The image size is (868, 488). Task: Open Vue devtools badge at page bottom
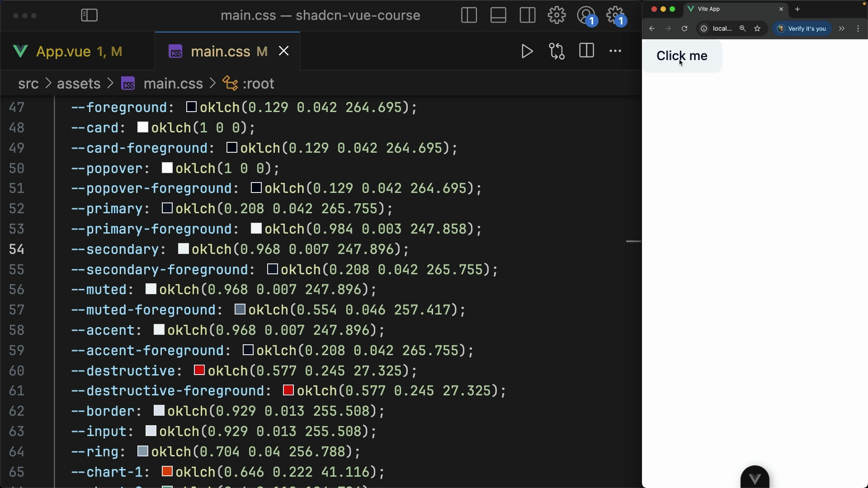click(755, 478)
